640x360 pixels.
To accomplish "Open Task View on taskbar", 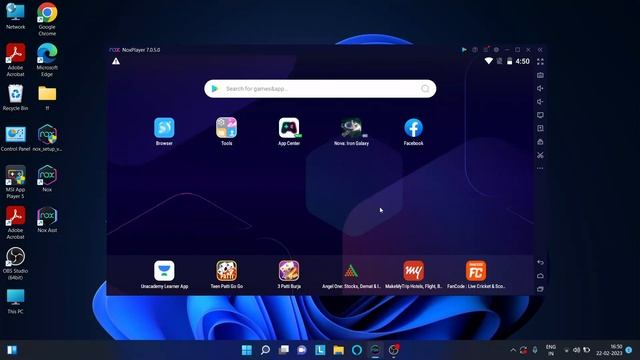I will [x=283, y=350].
